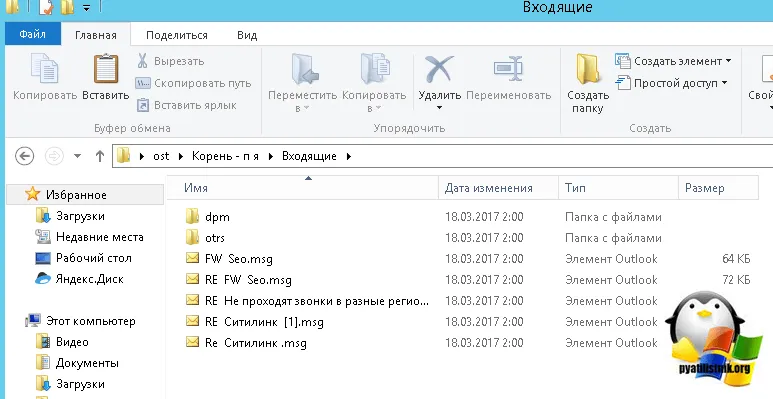Select Этот компьютер in navigation pane

pos(91,321)
